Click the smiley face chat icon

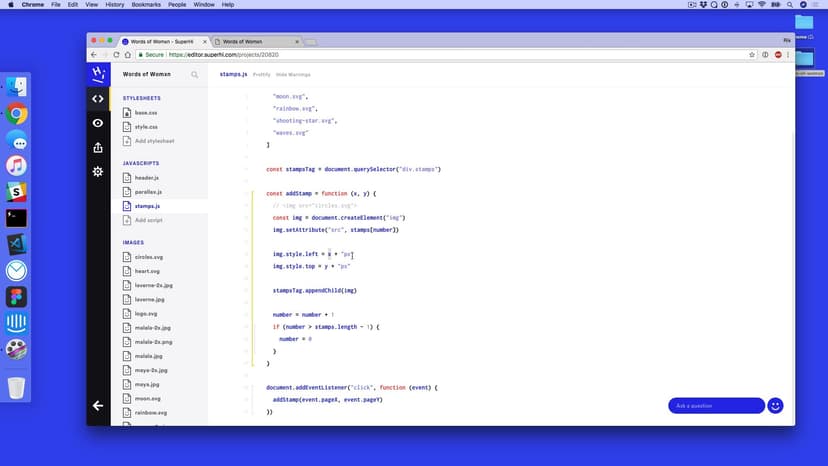point(775,405)
